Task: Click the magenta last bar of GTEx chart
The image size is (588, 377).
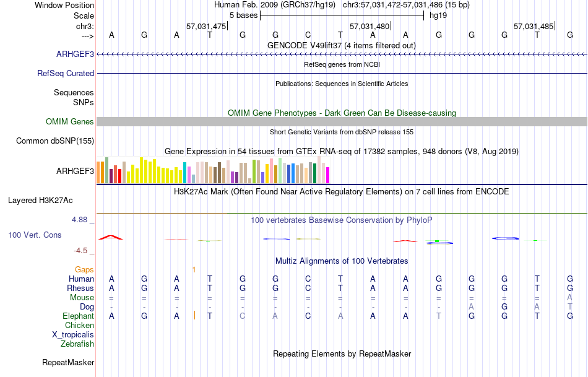Action: tap(327, 175)
